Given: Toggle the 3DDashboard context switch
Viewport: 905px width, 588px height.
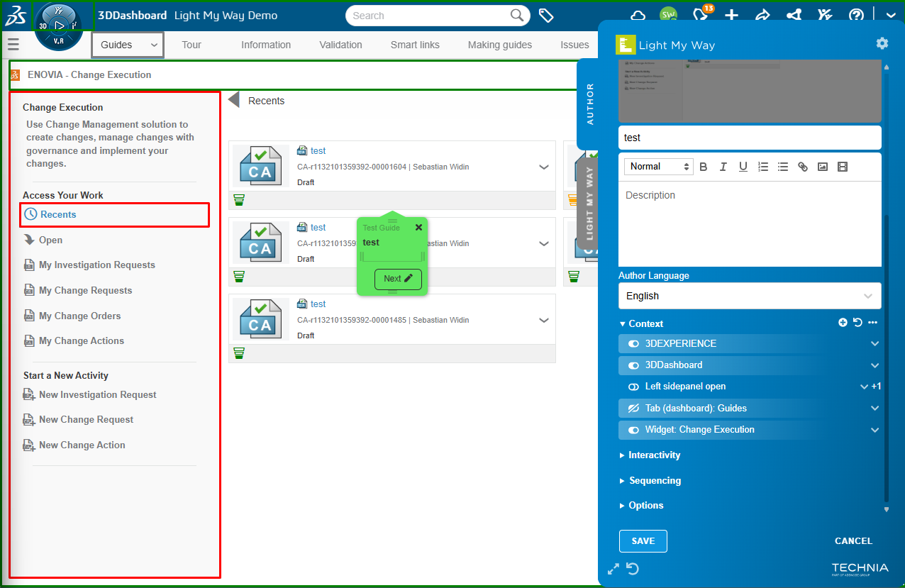Looking at the screenshot, I should (x=634, y=365).
